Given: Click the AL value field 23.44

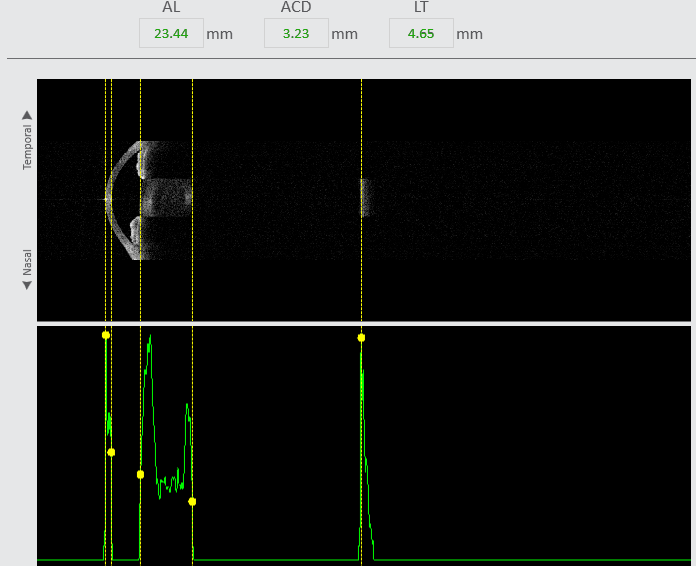Looking at the screenshot, I should 171,33.
